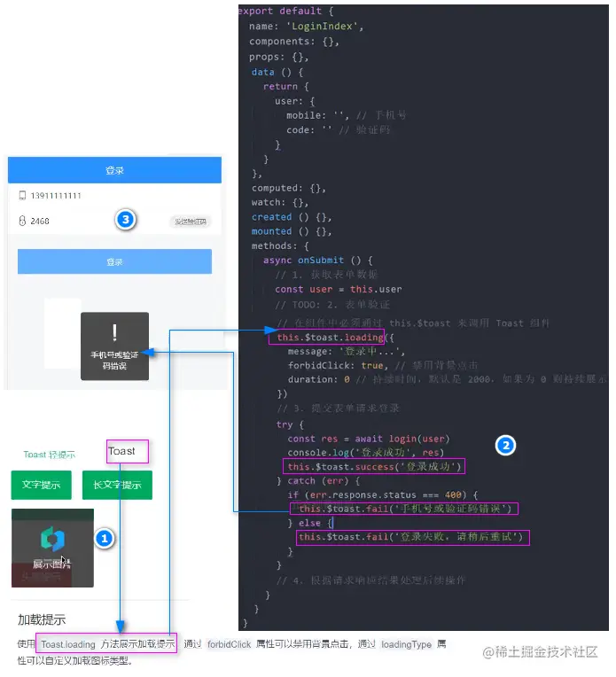Screen dimensions: 616x677
Task: Click the 'mounted () {},' code line
Action: coord(291,231)
